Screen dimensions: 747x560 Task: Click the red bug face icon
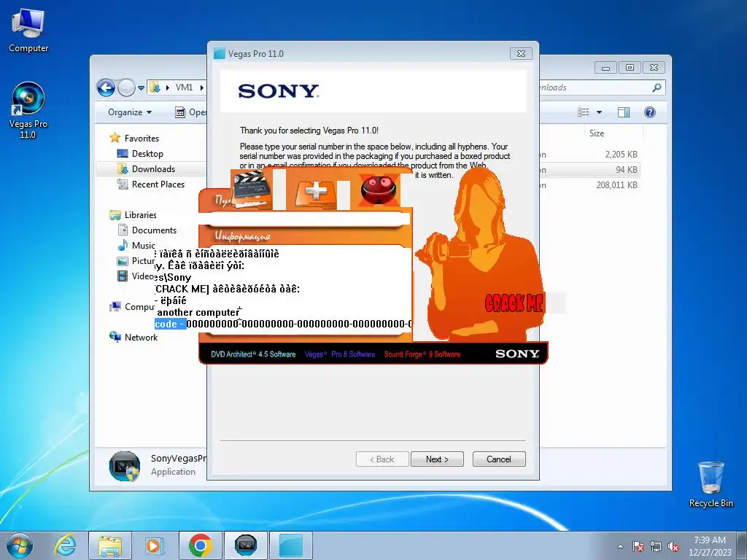379,190
